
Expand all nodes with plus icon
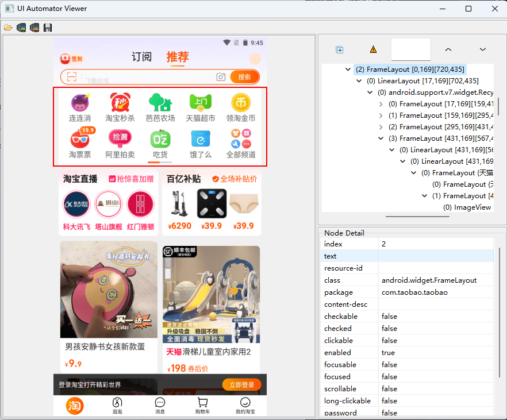pos(340,50)
